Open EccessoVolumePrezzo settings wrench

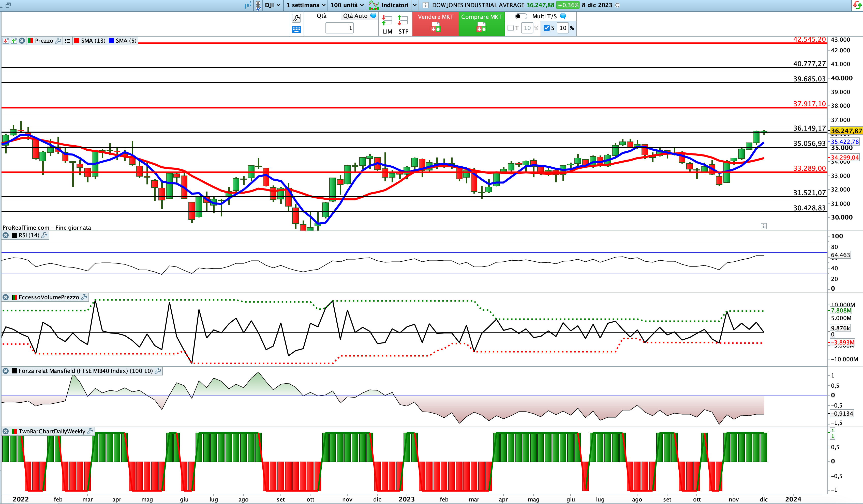(84, 297)
